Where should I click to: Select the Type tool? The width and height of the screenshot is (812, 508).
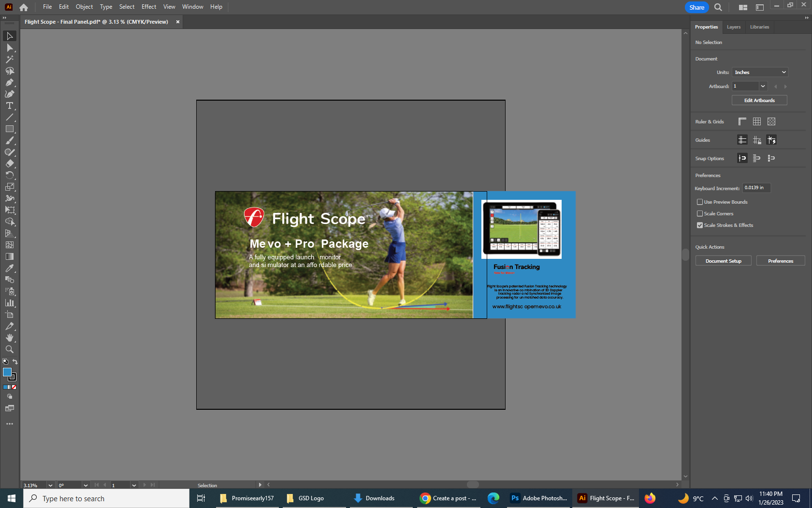click(9, 105)
